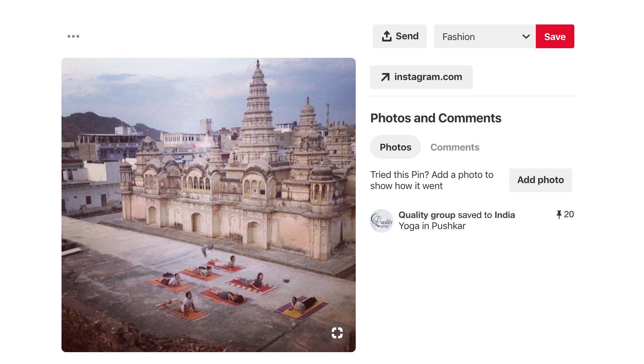Click the Send button label
Screen dimensions: 644x364
pyautogui.click(x=407, y=36)
